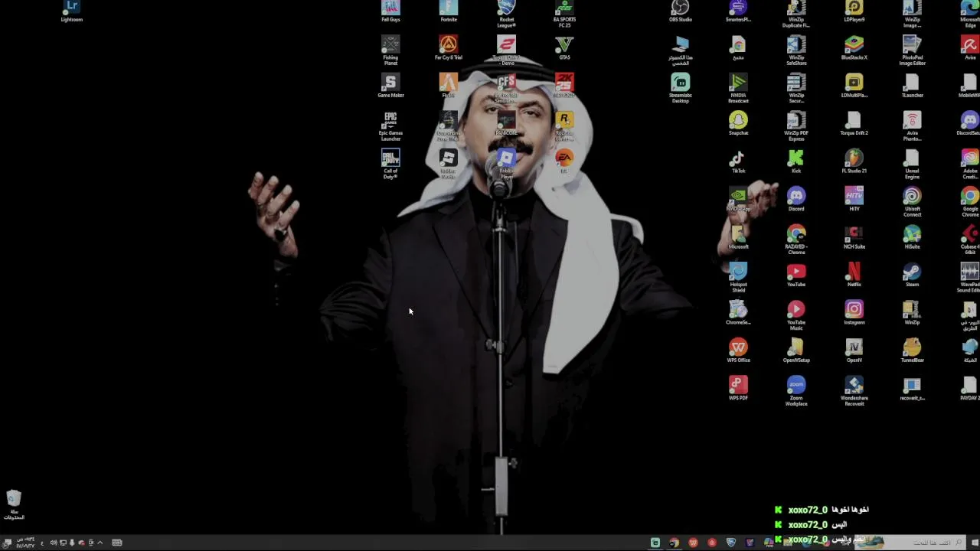The image size is (980, 551).
Task: Open PhotoPad Image Editor shortcut
Action: pyautogui.click(x=912, y=51)
